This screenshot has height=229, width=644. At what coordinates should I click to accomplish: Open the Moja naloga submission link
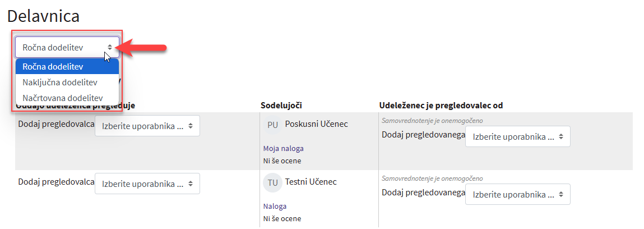(284, 148)
